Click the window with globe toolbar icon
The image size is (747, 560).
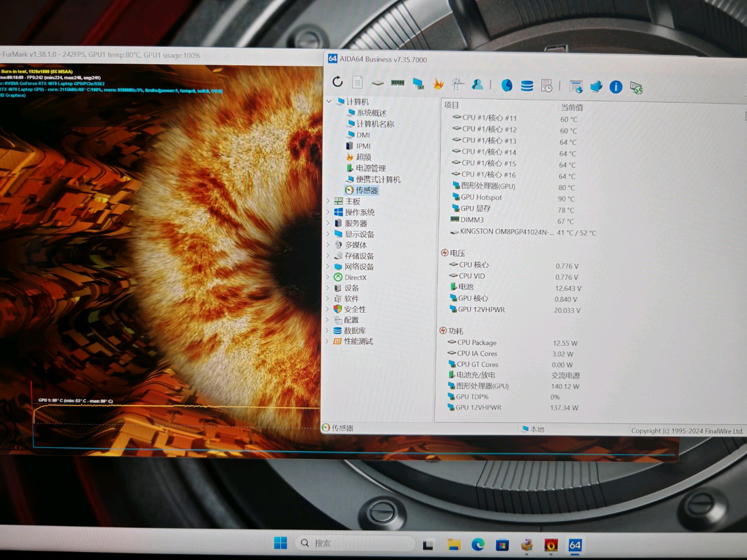(576, 87)
